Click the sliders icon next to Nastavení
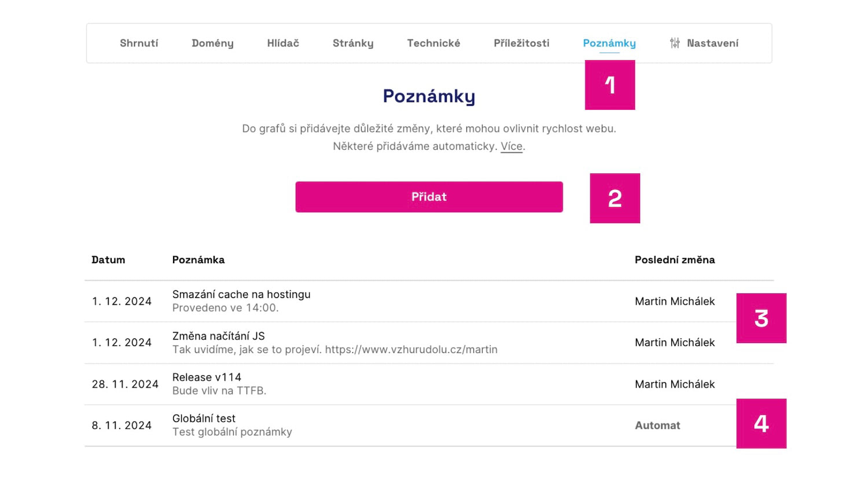This screenshot has width=868, height=487. coord(674,43)
